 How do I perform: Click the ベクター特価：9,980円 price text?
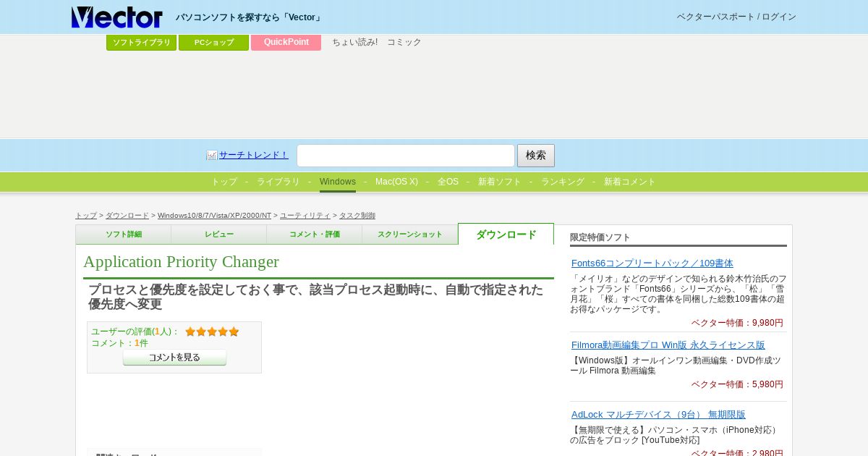737,323
